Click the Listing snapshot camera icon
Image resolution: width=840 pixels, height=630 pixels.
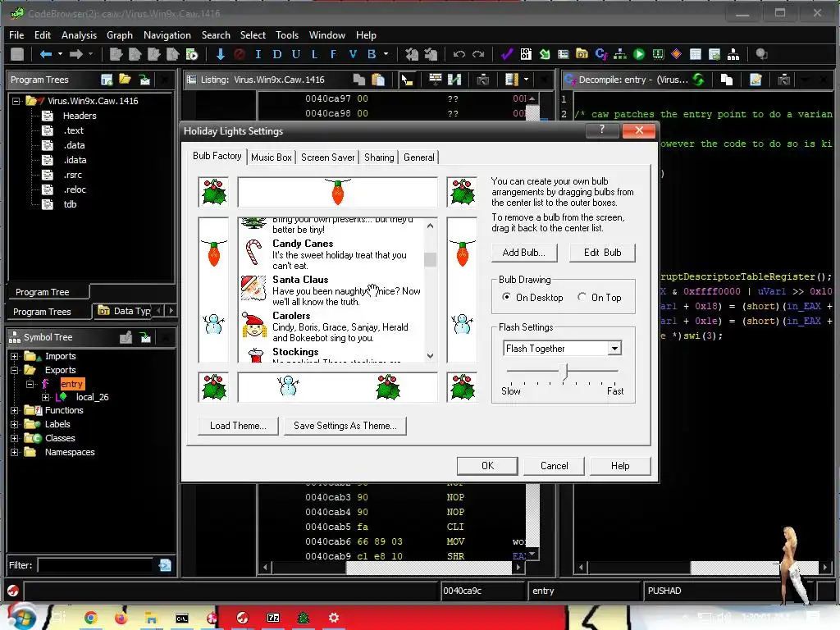[482, 80]
